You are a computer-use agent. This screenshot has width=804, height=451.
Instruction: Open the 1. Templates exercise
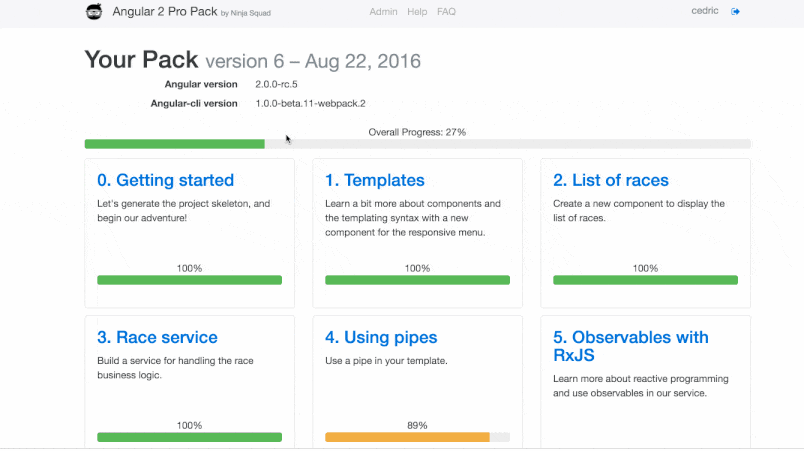pyautogui.click(x=374, y=180)
